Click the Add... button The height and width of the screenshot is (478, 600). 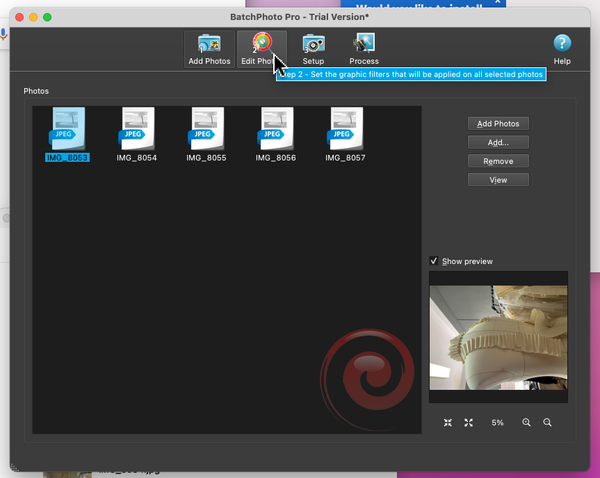(498, 142)
